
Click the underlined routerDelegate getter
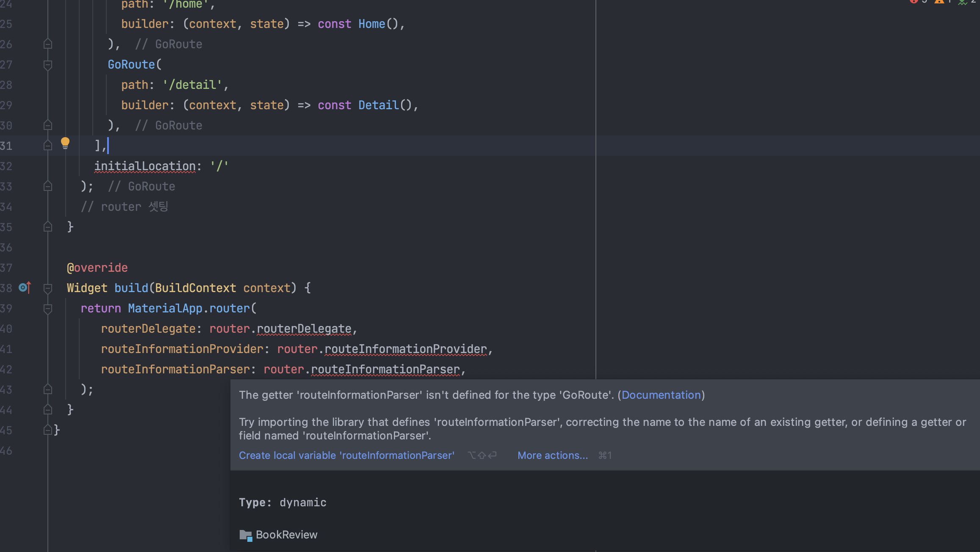coord(304,328)
